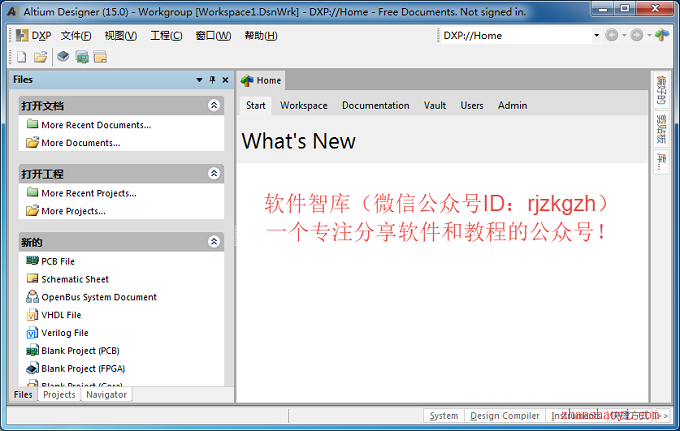Switch to the Workspace tab
This screenshot has width=680, height=431.
(304, 105)
